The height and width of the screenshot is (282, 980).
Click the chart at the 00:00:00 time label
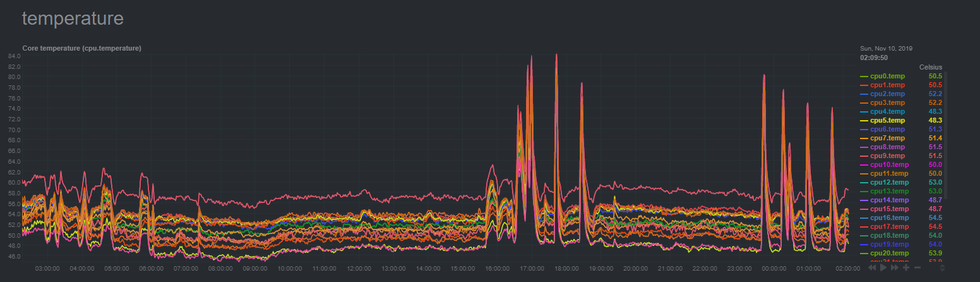coord(774,268)
